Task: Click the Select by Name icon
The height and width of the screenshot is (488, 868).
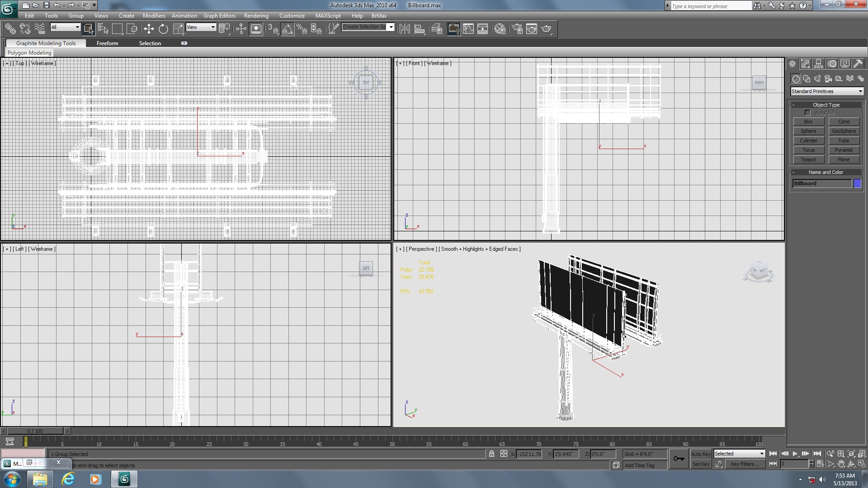Action: point(103,29)
